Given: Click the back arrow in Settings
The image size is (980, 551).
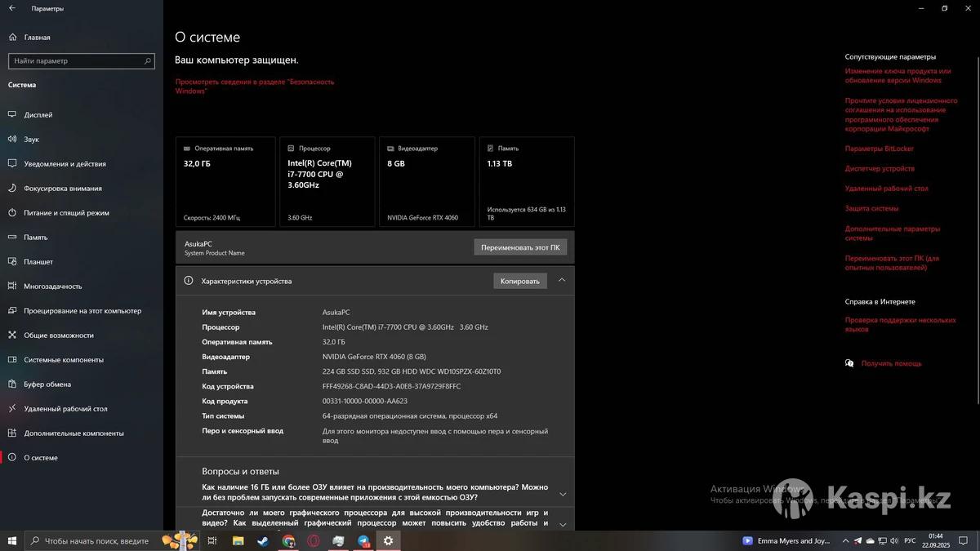Looking at the screenshot, I should tap(11, 8).
